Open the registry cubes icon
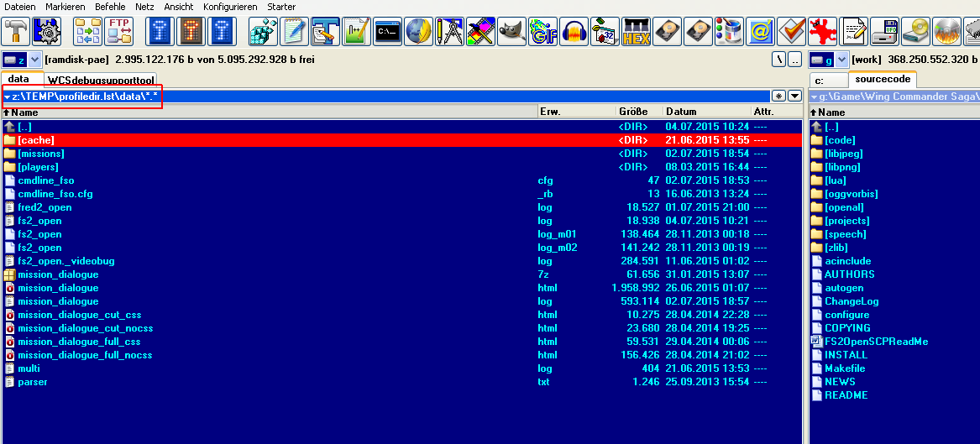 [264, 32]
